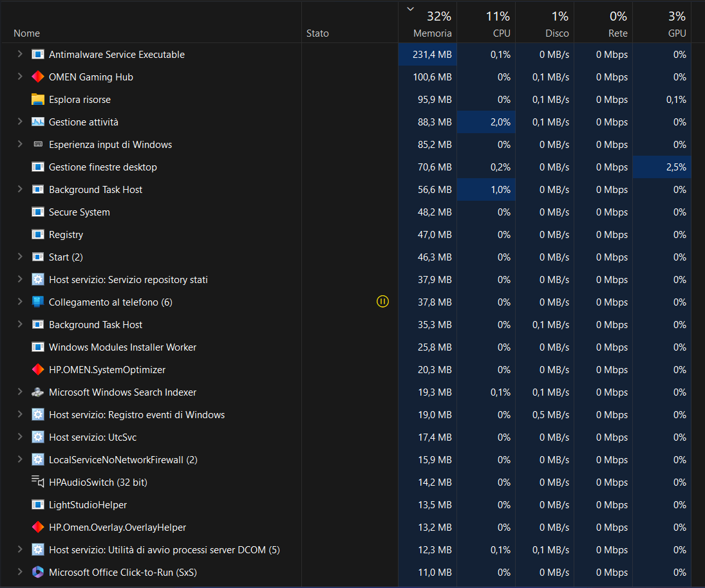Click the HPAudioSwitch (32 bit) icon
Image resolution: width=705 pixels, height=588 pixels.
(38, 482)
